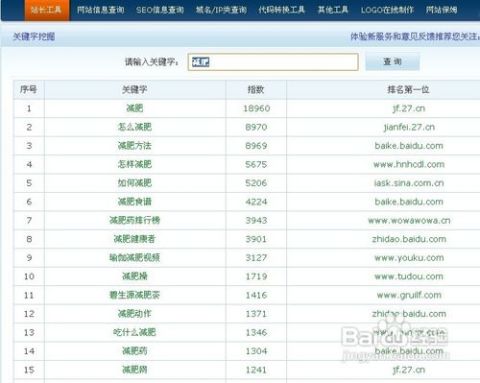The height and width of the screenshot is (383, 480).
Task: Click the 排名第一位 column header
Action: pyautogui.click(x=408, y=89)
